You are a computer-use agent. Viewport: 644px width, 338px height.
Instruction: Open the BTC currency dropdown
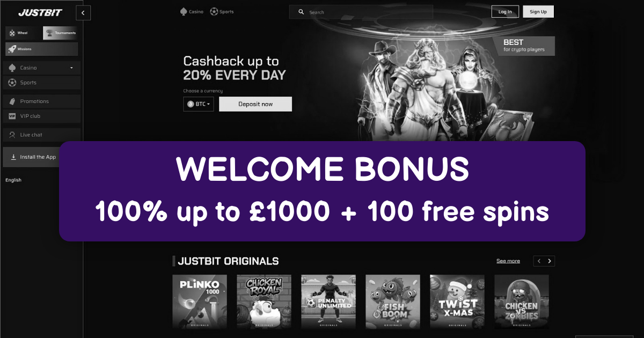pos(199,104)
